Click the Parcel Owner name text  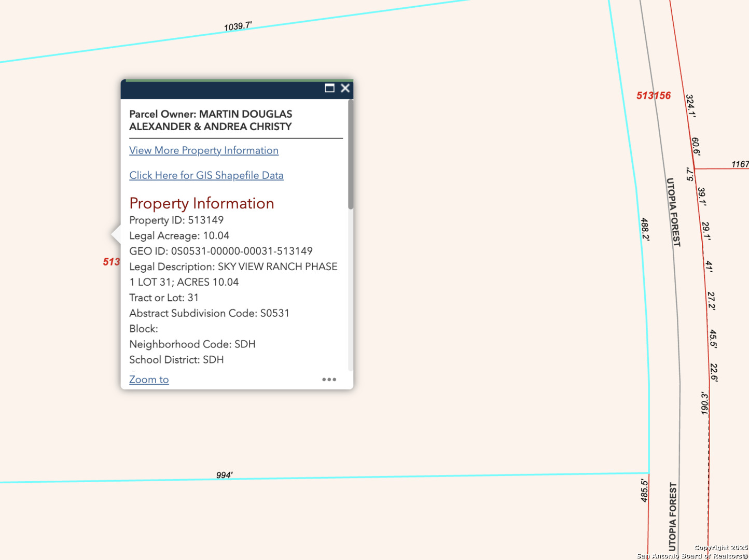[x=211, y=120]
